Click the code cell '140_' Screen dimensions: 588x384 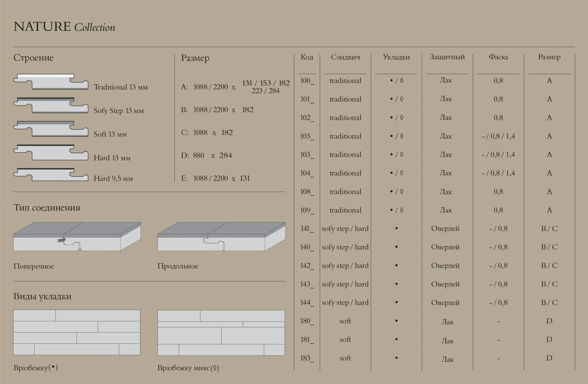[x=307, y=247]
